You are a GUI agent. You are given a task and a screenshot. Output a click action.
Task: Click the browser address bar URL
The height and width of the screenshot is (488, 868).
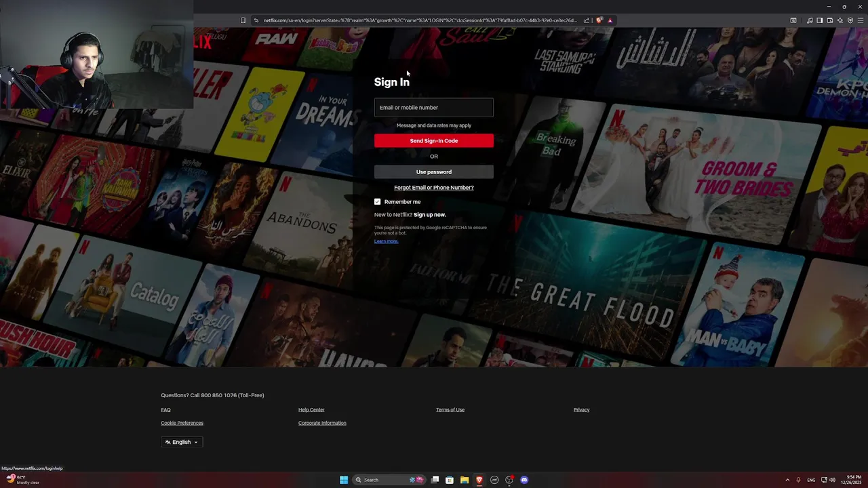pyautogui.click(x=420, y=20)
